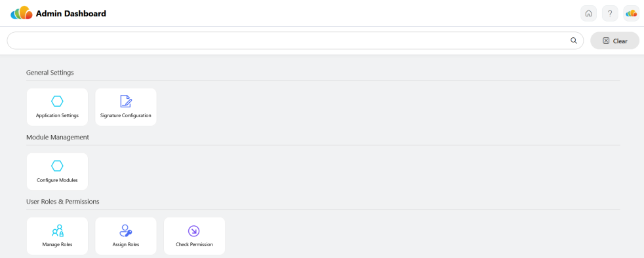Click the app logo beside Admin Dashboard
The height and width of the screenshot is (258, 644).
22,13
